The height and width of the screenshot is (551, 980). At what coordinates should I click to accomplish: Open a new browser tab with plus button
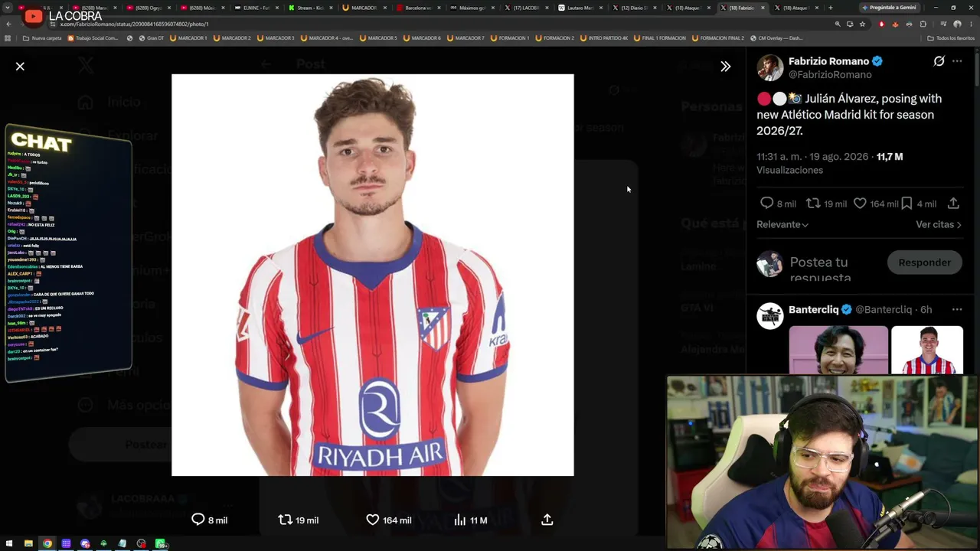pyautogui.click(x=830, y=8)
